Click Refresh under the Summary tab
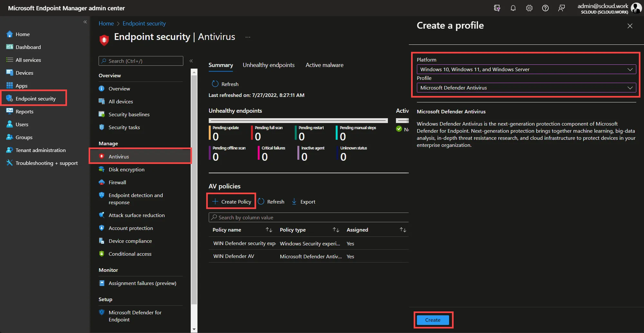Image resolution: width=644 pixels, height=333 pixels. pos(225,84)
